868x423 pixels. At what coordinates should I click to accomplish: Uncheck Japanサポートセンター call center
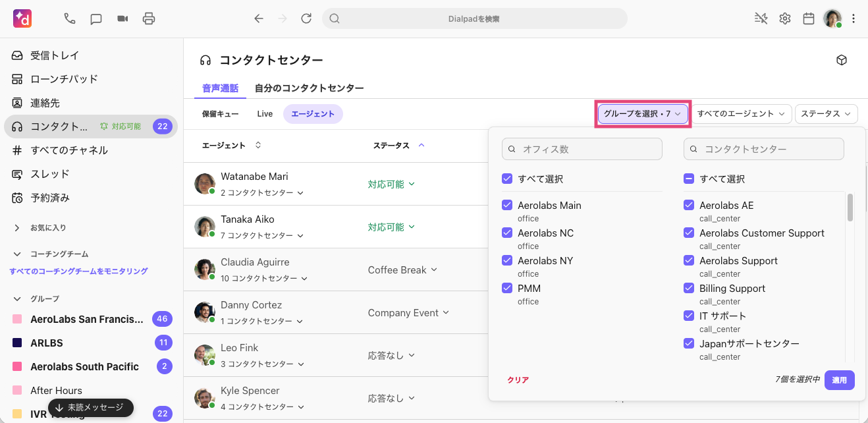[x=688, y=343]
